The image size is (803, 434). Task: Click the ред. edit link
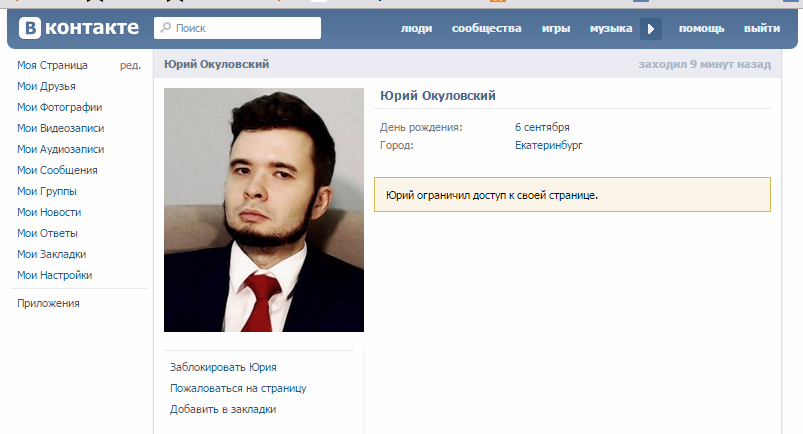pyautogui.click(x=131, y=65)
